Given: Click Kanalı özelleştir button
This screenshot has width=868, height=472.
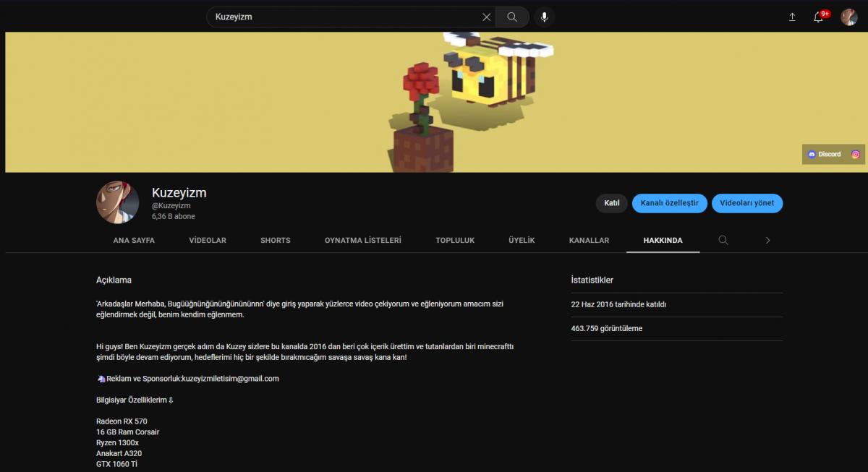Looking at the screenshot, I should (x=669, y=203).
